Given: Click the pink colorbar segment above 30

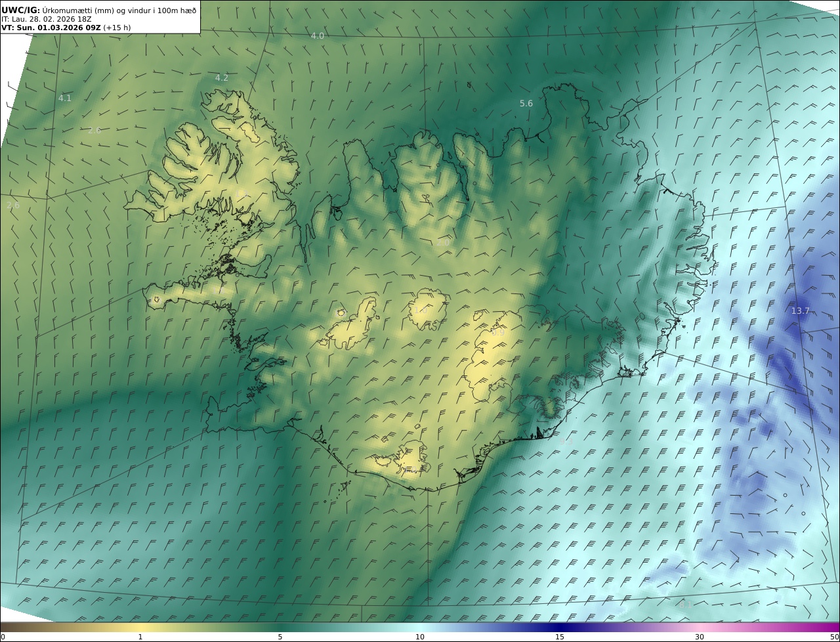Looking at the screenshot, I should pyautogui.click(x=700, y=627).
